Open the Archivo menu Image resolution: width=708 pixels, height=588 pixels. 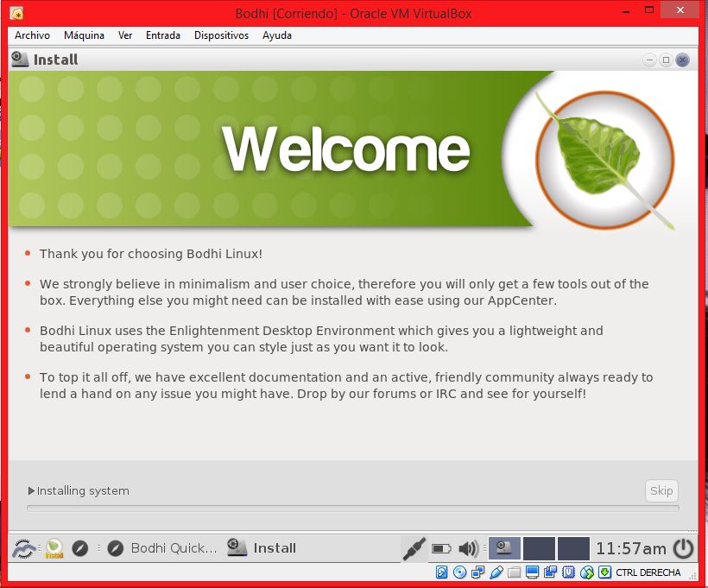(32, 35)
